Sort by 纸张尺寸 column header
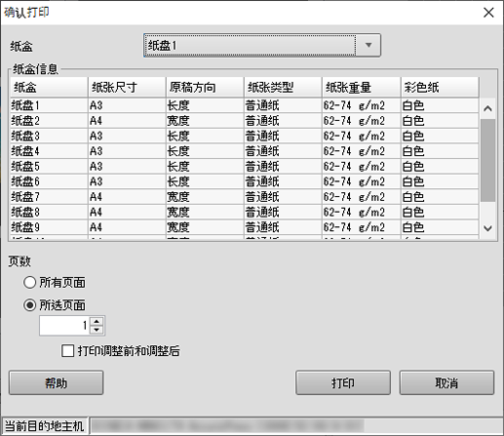Viewport: 504px width, 436px height. (x=127, y=87)
